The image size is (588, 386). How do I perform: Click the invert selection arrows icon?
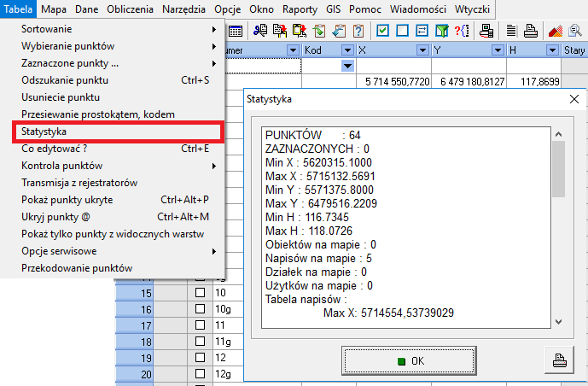click(422, 31)
